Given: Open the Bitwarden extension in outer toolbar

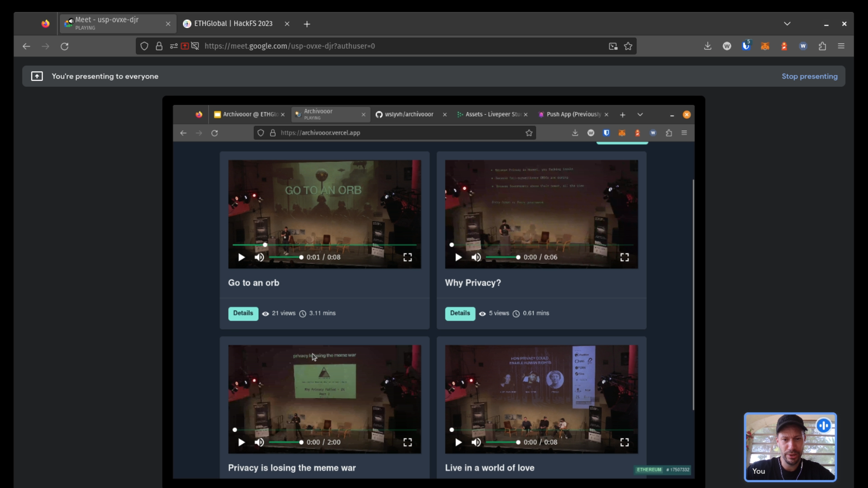Looking at the screenshot, I should (746, 46).
